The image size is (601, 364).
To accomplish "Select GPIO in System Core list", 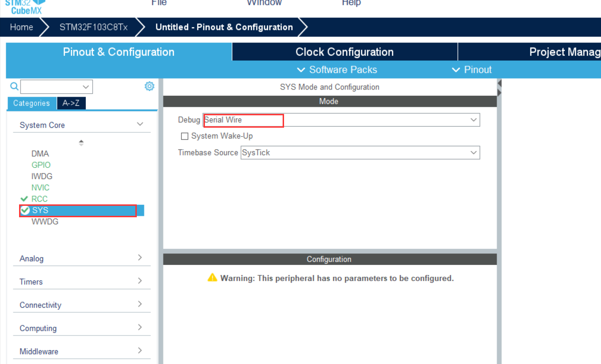I will click(41, 165).
